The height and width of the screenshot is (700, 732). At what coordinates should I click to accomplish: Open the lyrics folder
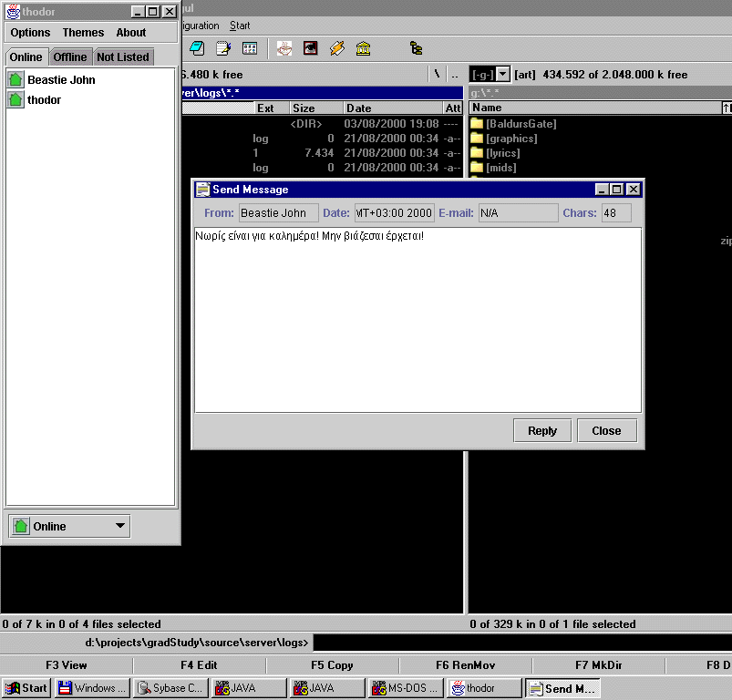(495, 153)
